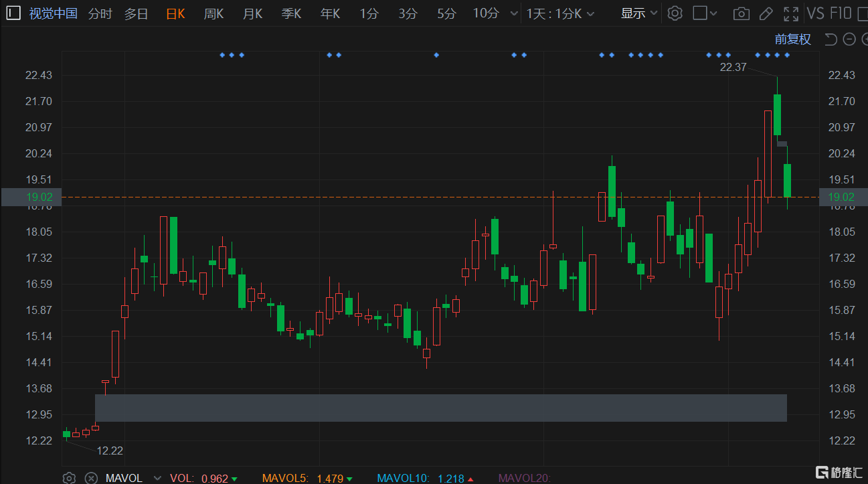Viewport: 868px width, 484px height.
Task: Click the MAVOL10: 1.218 value
Action: tap(426, 478)
